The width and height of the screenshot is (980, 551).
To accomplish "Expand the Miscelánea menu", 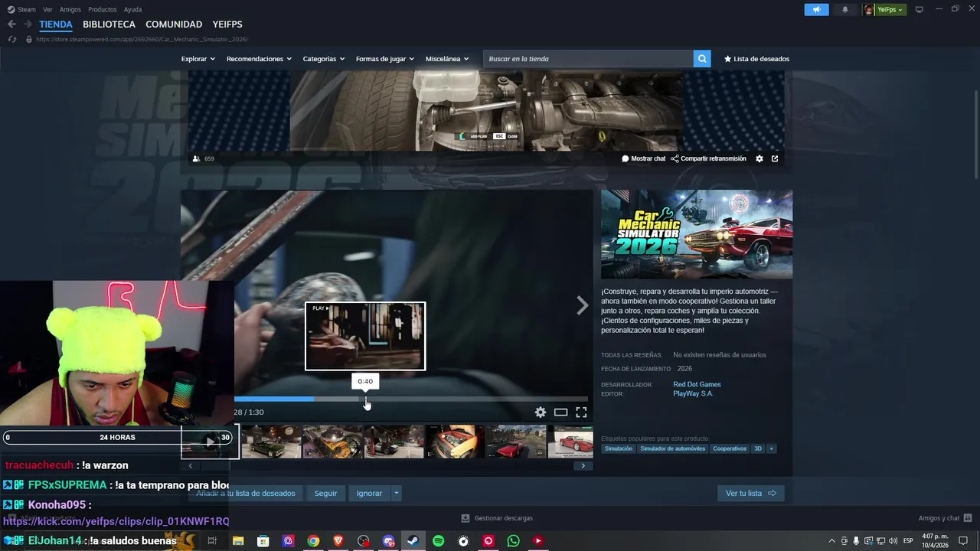I will point(447,59).
